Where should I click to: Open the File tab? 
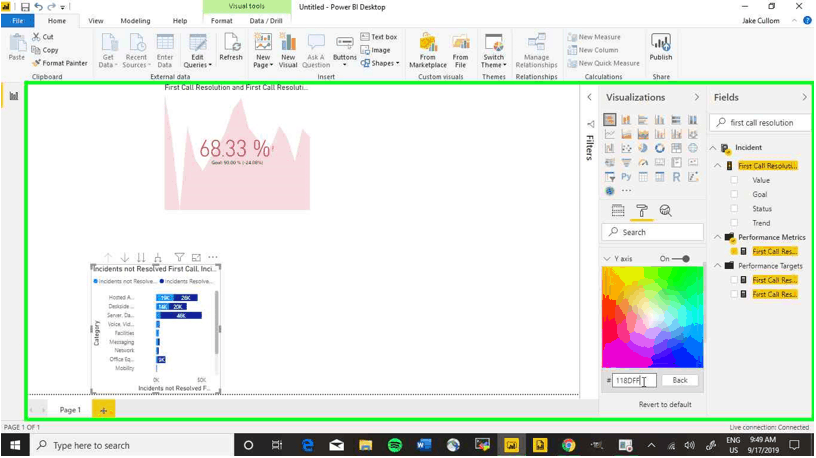[x=18, y=21]
